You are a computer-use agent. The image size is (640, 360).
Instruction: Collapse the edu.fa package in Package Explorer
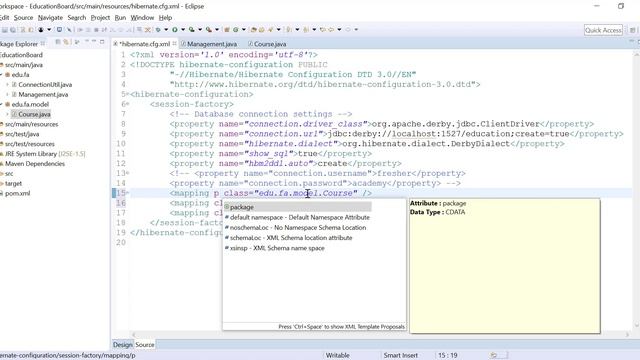pyautogui.click(x=1, y=75)
